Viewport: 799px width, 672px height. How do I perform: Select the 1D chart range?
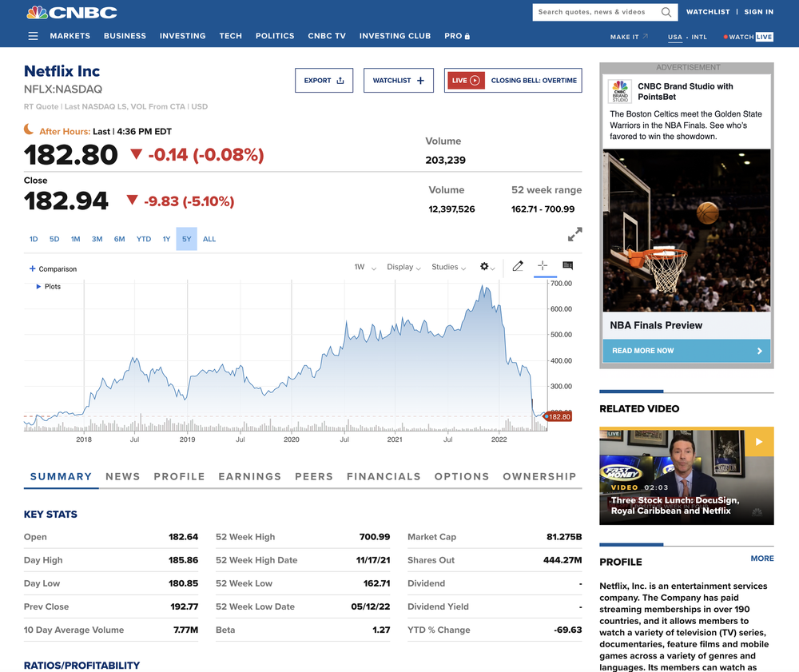tap(34, 239)
